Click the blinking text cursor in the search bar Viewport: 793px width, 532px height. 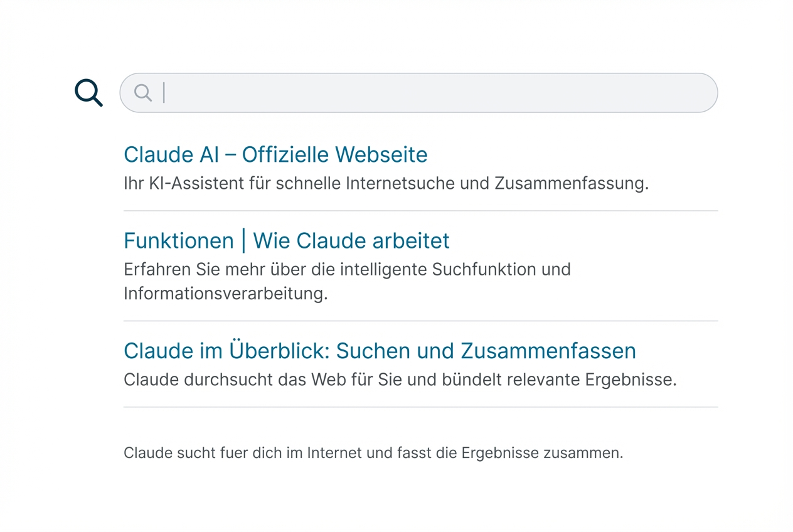coord(164,92)
